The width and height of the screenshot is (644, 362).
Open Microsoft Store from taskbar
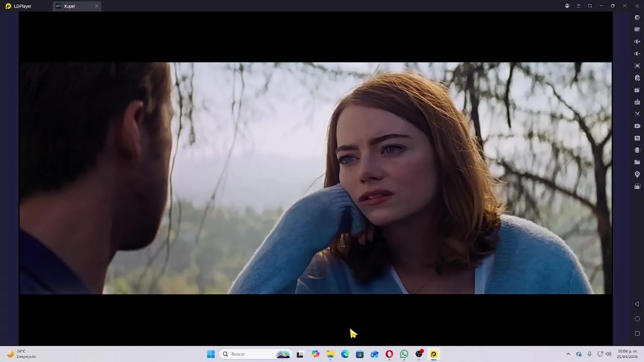tap(360, 354)
